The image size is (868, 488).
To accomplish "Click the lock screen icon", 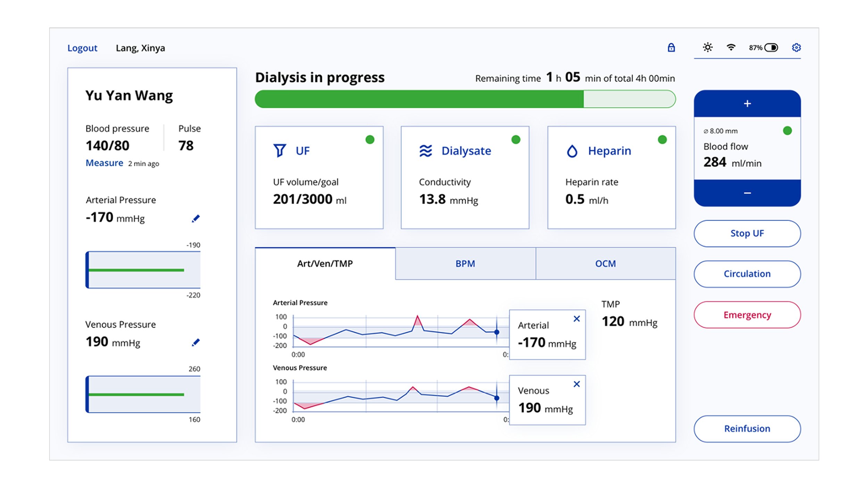I will (671, 48).
